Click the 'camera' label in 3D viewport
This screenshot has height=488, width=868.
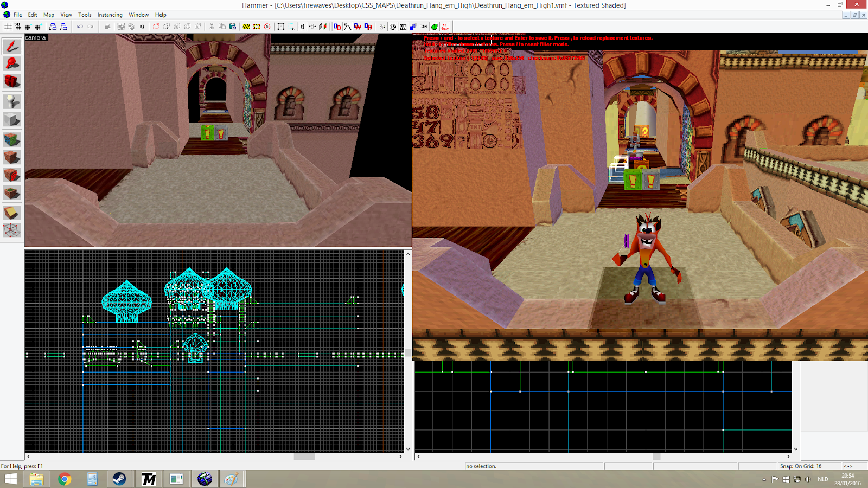click(x=36, y=38)
